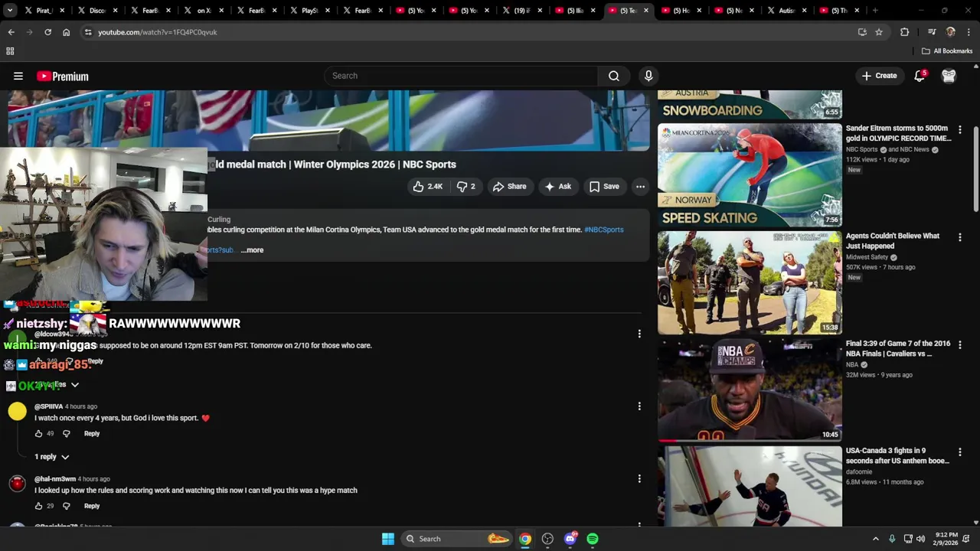Open NBA Champs Game 7 thumbnail
This screenshot has height=551, width=980.
point(750,390)
